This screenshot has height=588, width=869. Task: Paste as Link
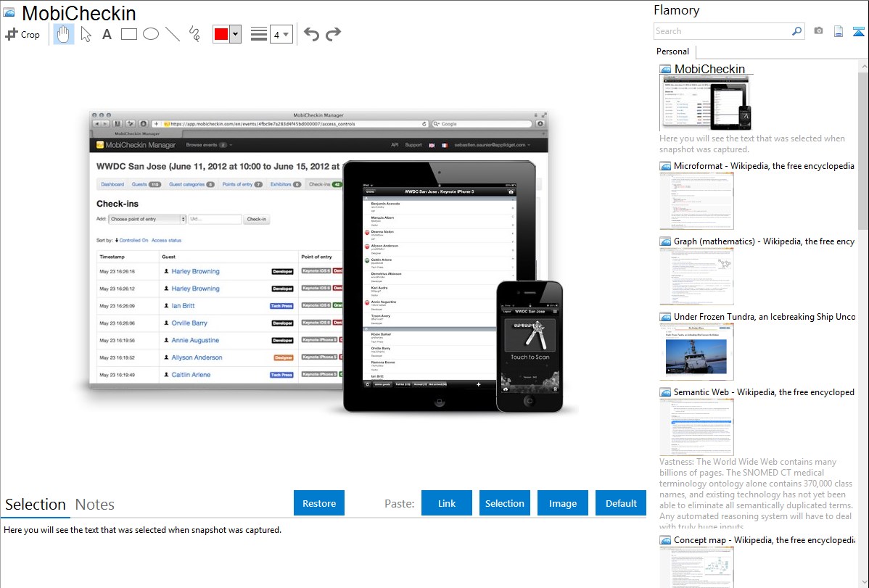(x=447, y=503)
